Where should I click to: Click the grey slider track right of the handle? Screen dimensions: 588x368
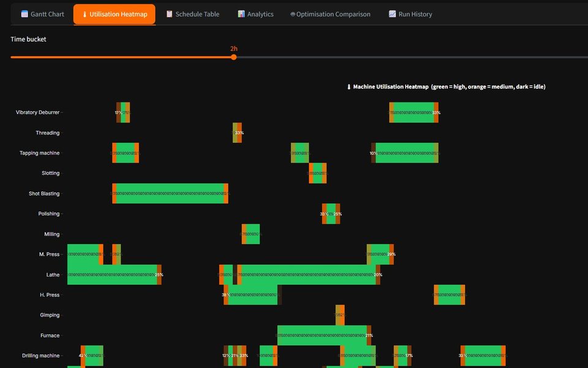[x=412, y=58]
